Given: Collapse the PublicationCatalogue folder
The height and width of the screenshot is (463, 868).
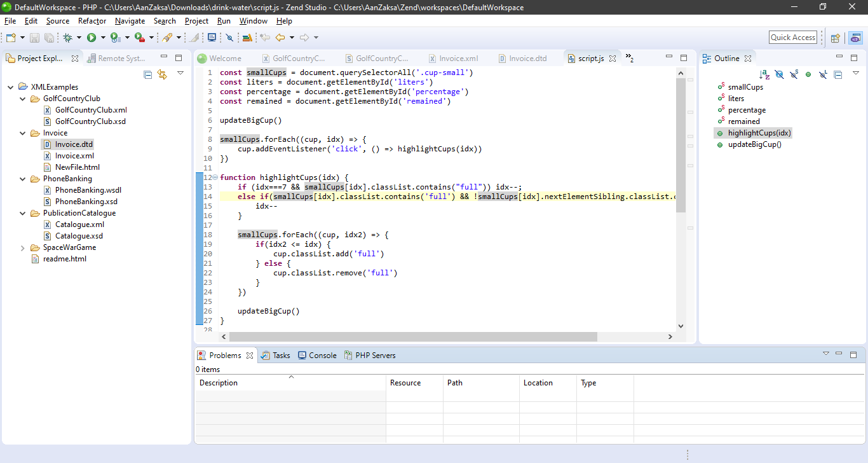Looking at the screenshot, I should (23, 213).
